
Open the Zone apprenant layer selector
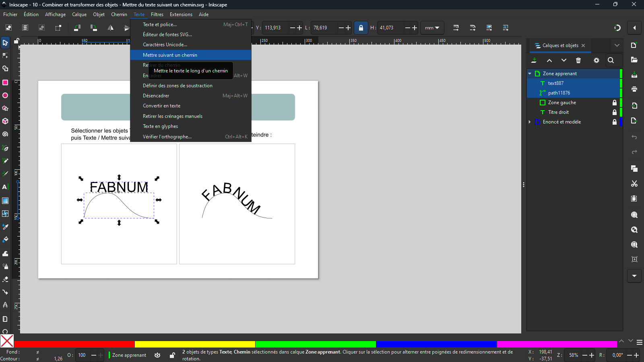[128, 355]
